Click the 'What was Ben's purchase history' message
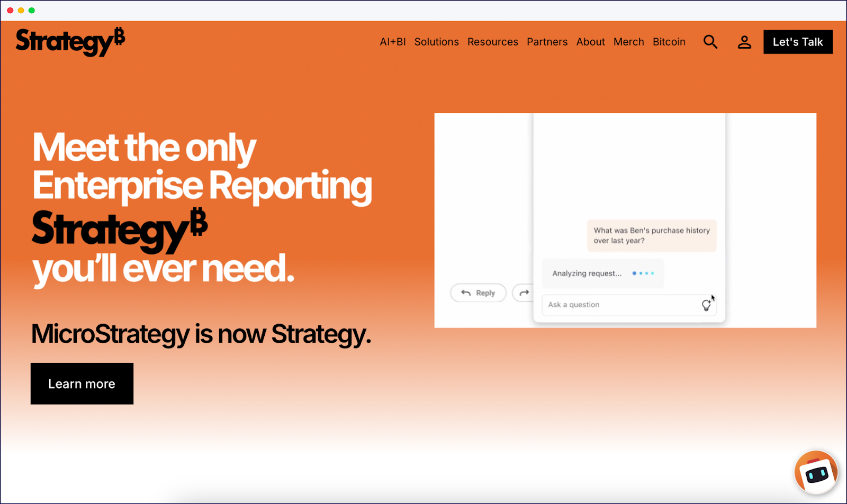The image size is (847, 504). 652,235
